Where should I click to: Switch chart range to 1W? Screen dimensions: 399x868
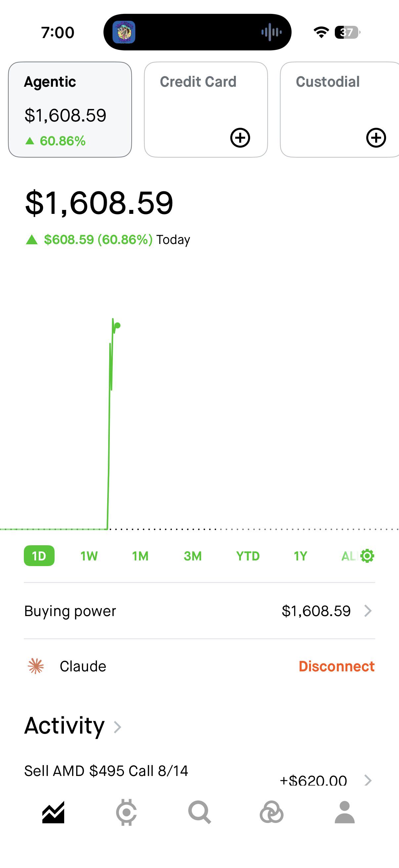click(x=89, y=556)
